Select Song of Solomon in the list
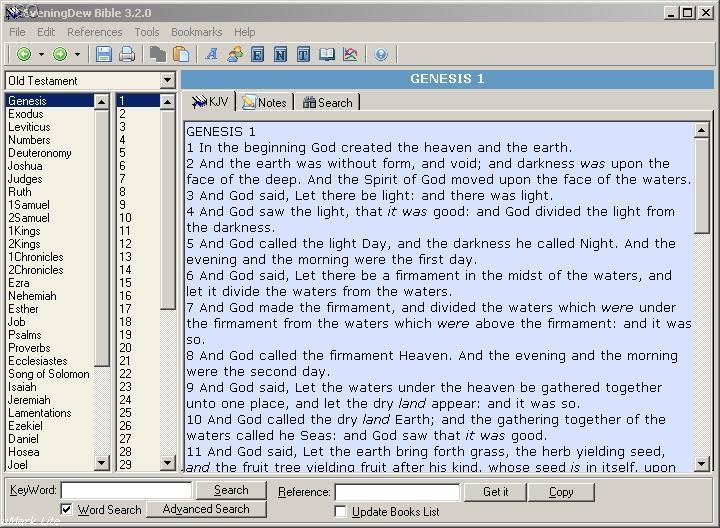Screen dimensions: 720x528 coord(49,374)
